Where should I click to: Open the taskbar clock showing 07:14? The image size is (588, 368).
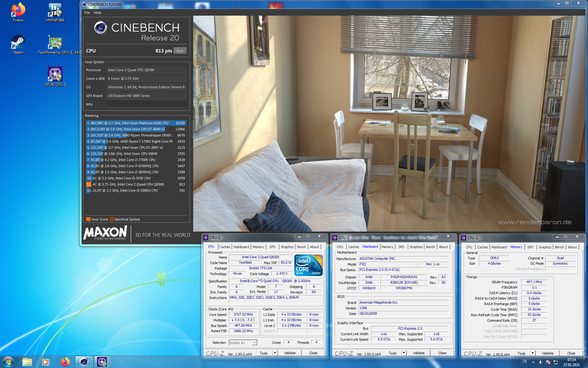pyautogui.click(x=571, y=362)
